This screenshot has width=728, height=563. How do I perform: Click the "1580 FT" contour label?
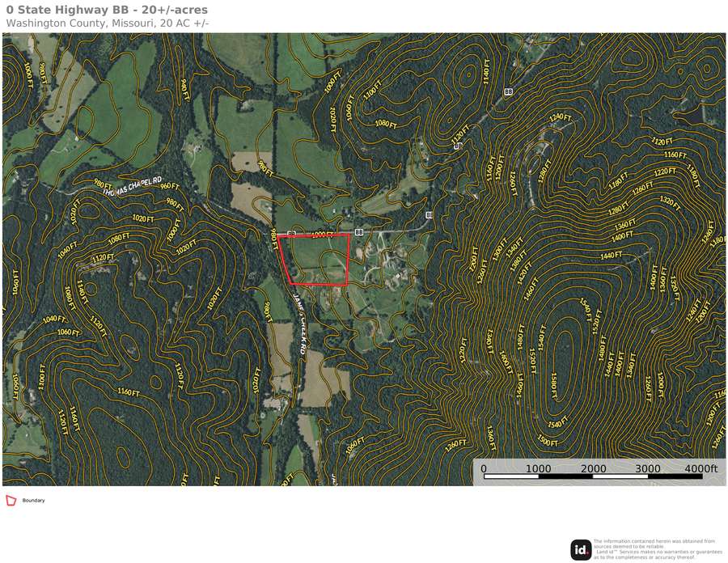554,385
